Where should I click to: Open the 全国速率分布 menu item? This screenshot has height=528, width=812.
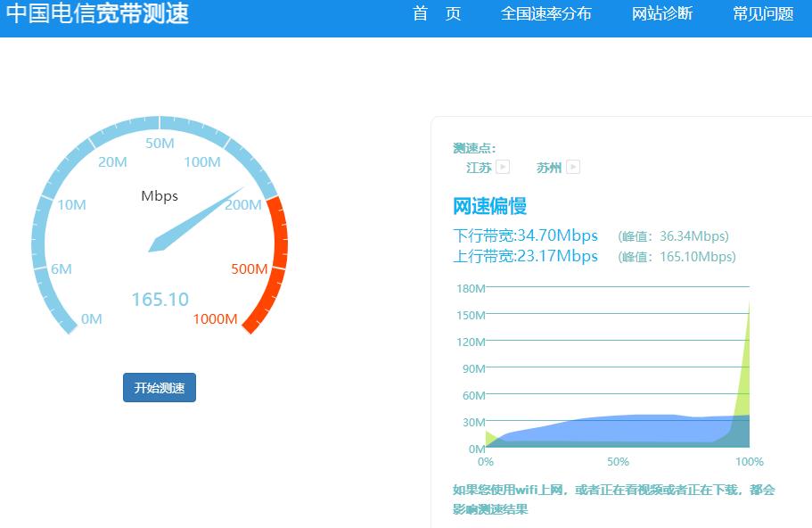click(545, 13)
